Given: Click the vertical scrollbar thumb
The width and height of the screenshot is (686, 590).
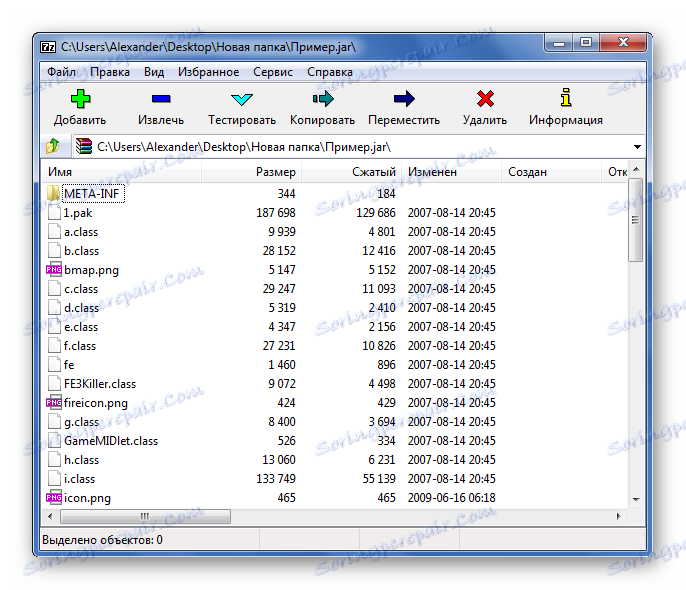Looking at the screenshot, I should click(x=636, y=220).
